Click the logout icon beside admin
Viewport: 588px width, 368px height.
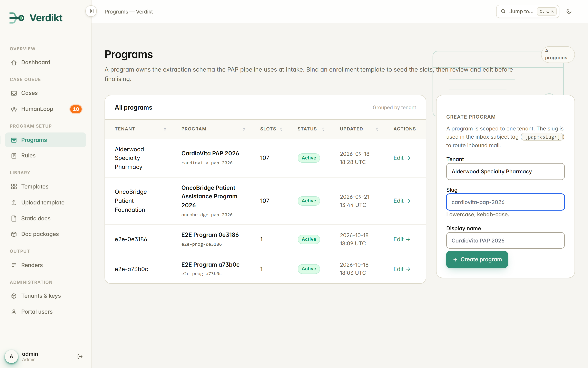[80, 357]
